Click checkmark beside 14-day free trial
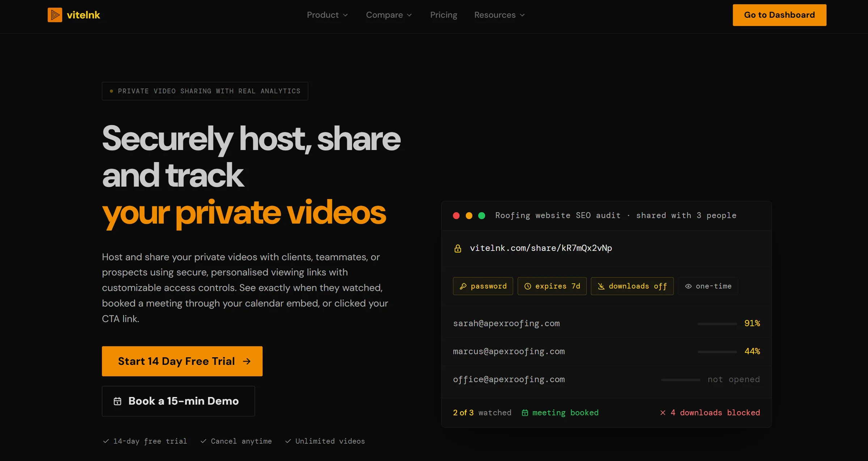This screenshot has height=461, width=868. 106,441
